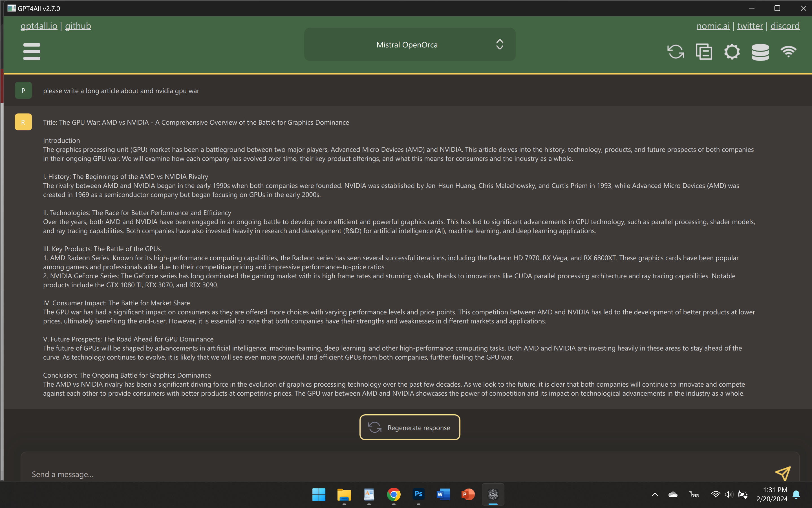Open Photoshop from taskbar
This screenshot has height=508, width=812.
point(418,494)
